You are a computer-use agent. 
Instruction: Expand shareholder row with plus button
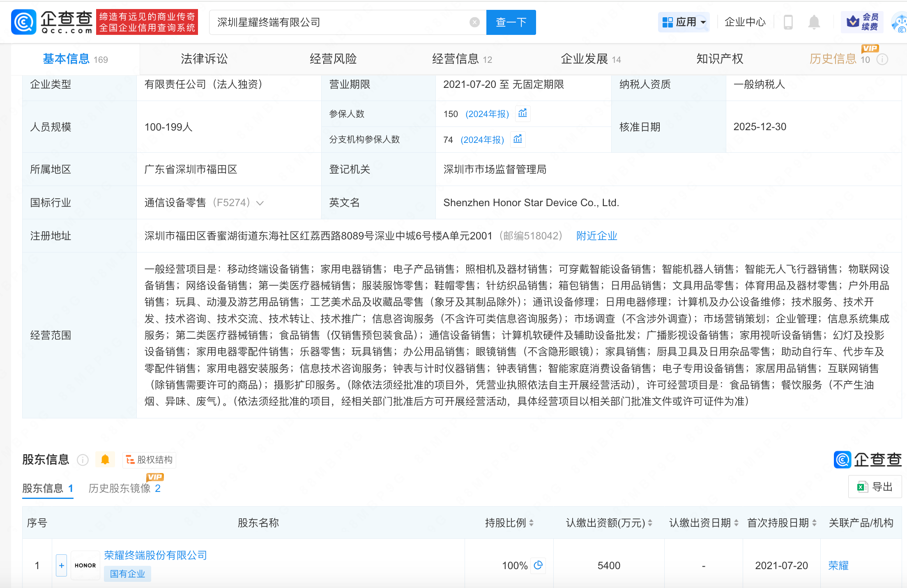[x=62, y=565]
